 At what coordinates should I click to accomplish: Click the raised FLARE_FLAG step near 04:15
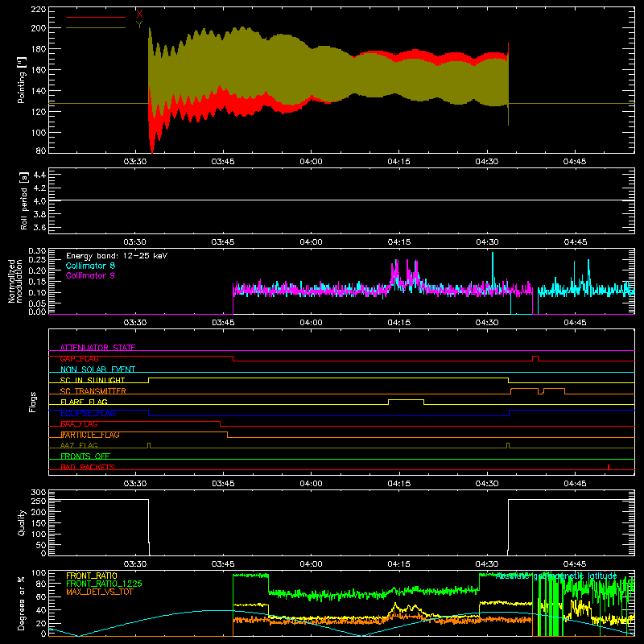(x=406, y=399)
